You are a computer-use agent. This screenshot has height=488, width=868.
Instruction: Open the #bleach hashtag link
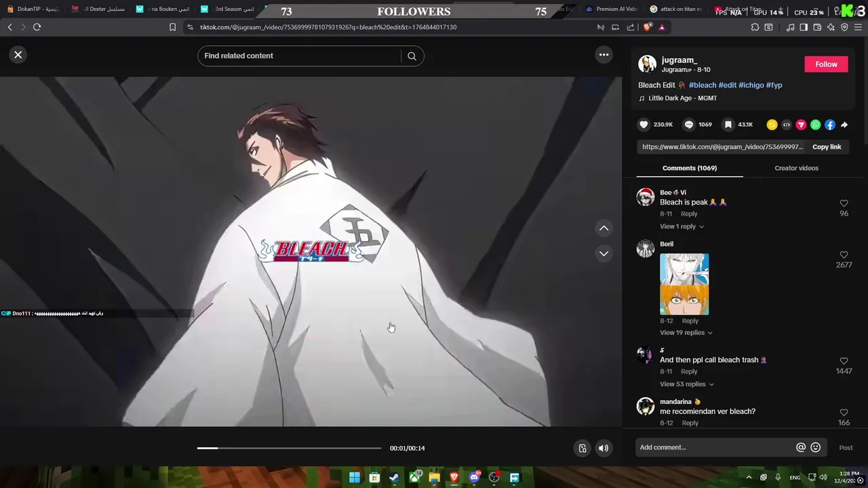pyautogui.click(x=703, y=85)
